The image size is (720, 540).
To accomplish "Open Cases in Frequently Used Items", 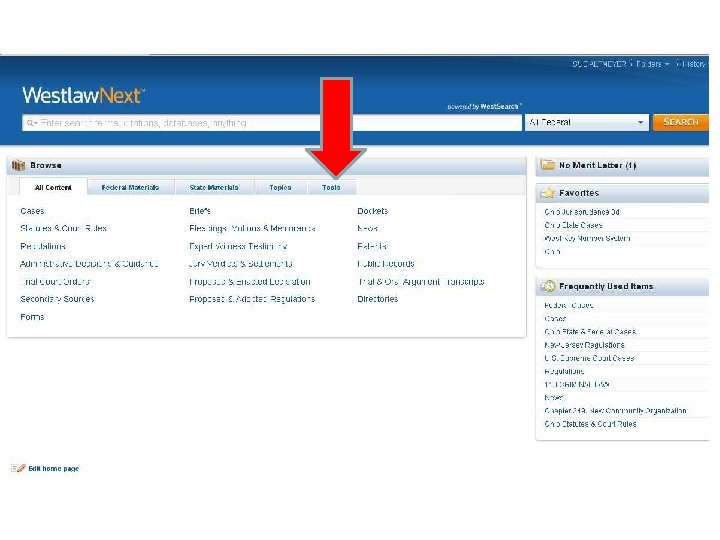I will click(555, 318).
